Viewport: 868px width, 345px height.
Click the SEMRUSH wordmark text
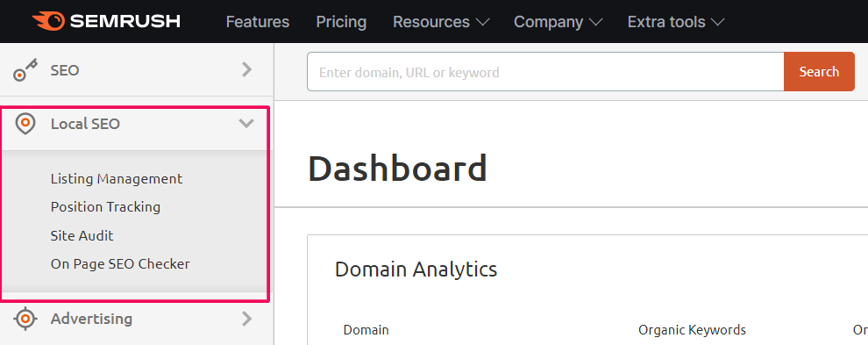[125, 22]
